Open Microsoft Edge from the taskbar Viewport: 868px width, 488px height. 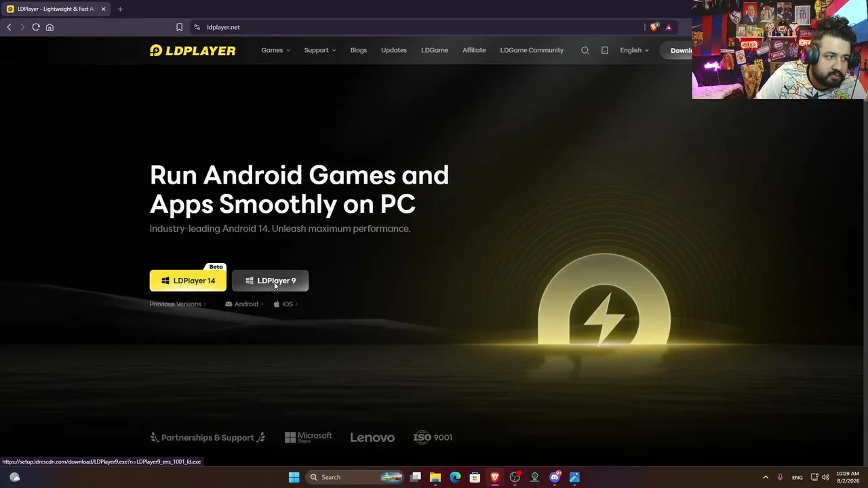pos(455,477)
